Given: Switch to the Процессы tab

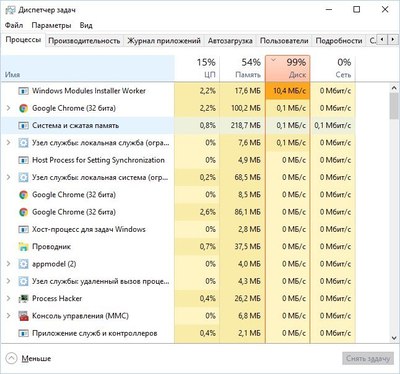Looking at the screenshot, I should 23,40.
